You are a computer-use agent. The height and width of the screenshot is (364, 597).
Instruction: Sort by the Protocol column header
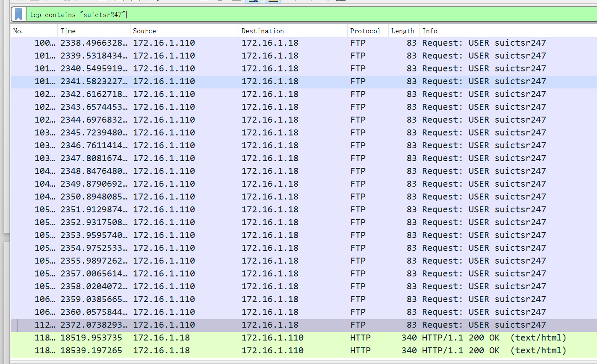click(368, 31)
